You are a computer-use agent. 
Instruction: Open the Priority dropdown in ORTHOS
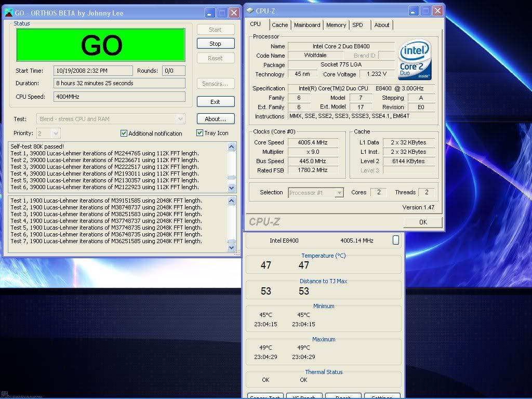56,134
